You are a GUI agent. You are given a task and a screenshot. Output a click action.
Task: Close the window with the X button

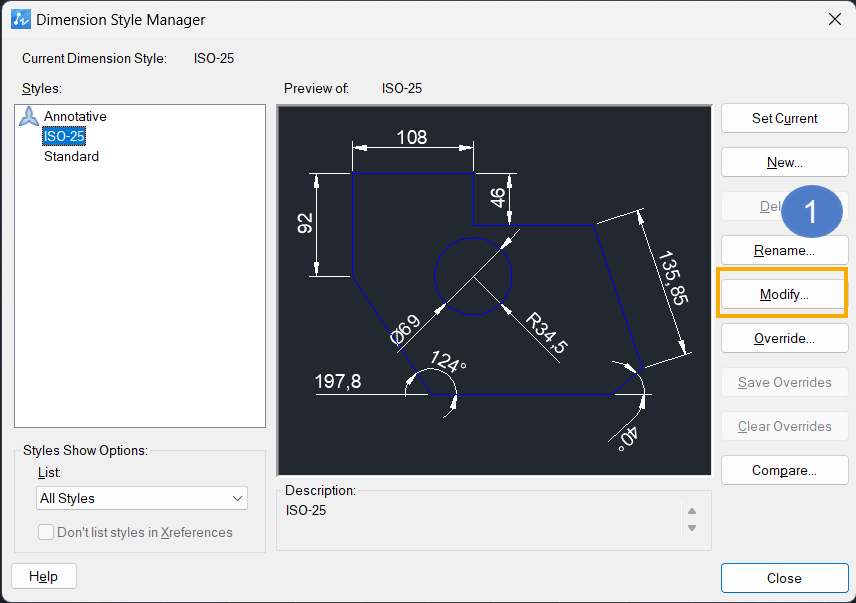coord(835,20)
